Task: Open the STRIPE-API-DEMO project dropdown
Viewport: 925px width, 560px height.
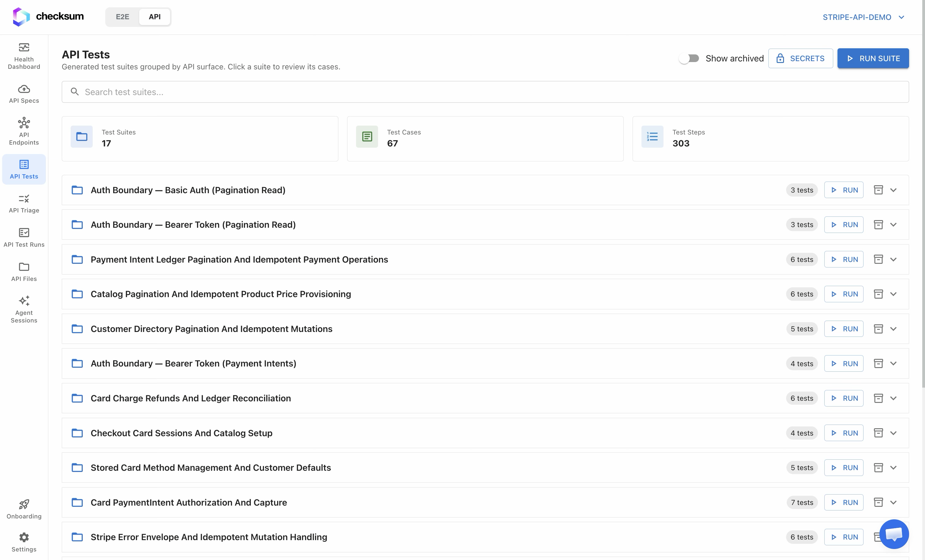Action: [x=864, y=17]
